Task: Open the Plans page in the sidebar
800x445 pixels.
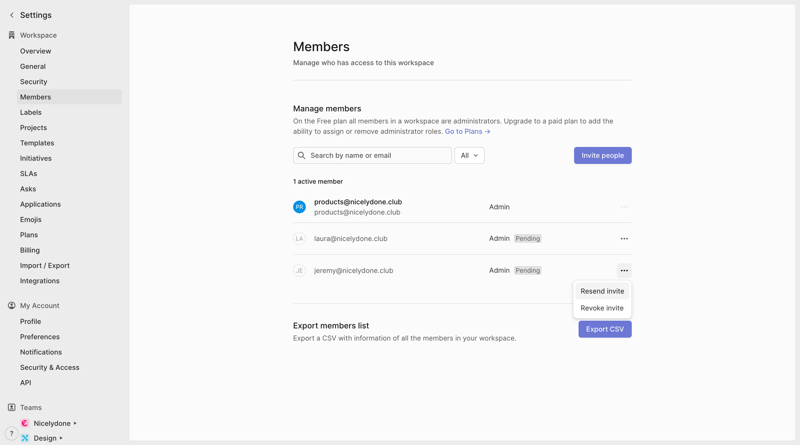Action: pos(69,235)
